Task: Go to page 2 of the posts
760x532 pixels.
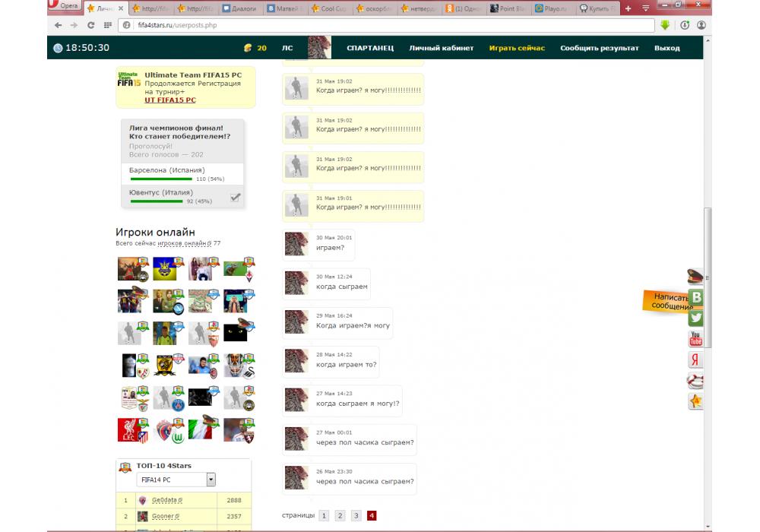Action: [x=340, y=515]
